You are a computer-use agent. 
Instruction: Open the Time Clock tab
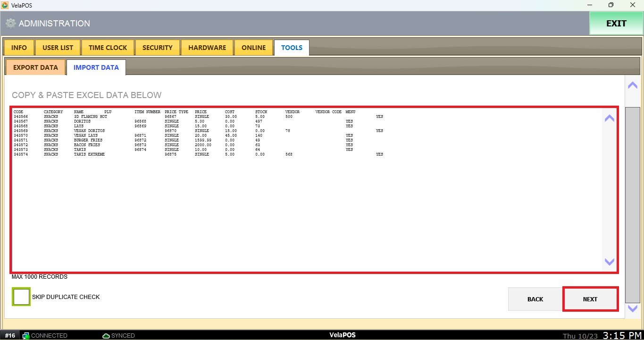[108, 48]
